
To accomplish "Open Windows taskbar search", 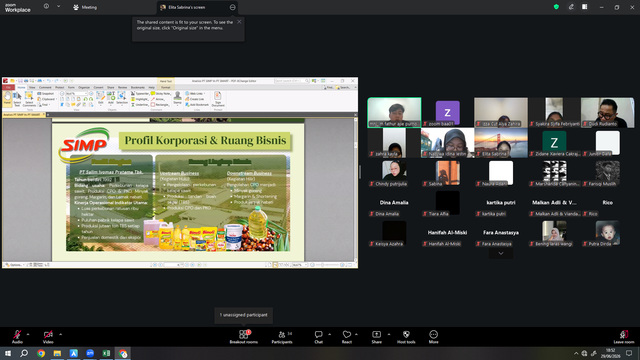I will (24, 353).
